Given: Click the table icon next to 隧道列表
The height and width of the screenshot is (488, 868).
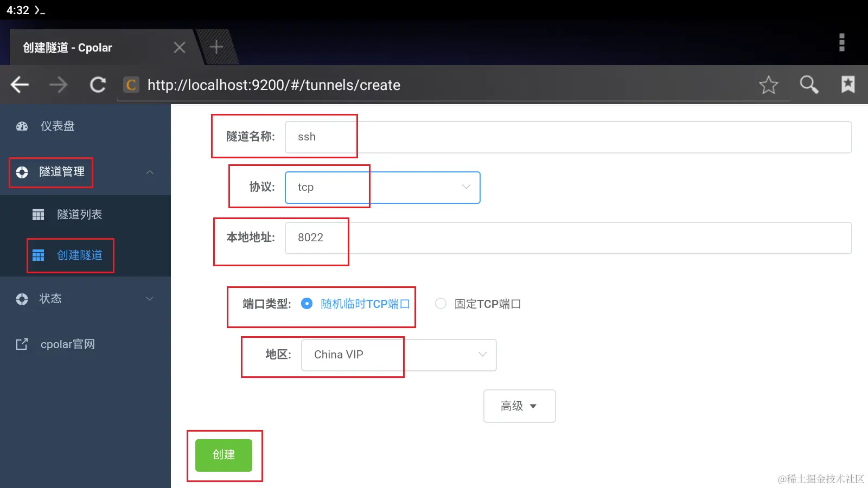Looking at the screenshot, I should click(x=39, y=215).
